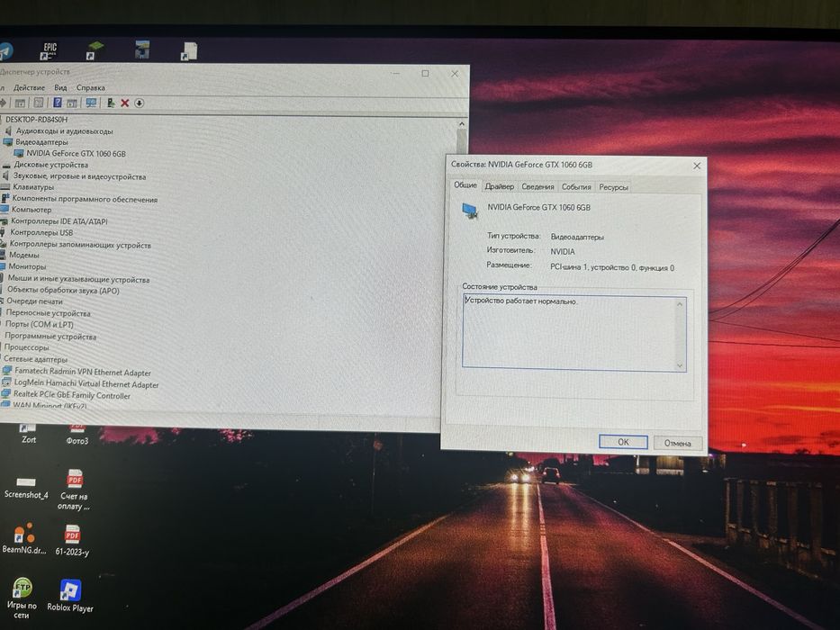This screenshot has width=840, height=630.
Task: Select 'Аудиовходы и аудиовыходы' category
Action: [64, 131]
